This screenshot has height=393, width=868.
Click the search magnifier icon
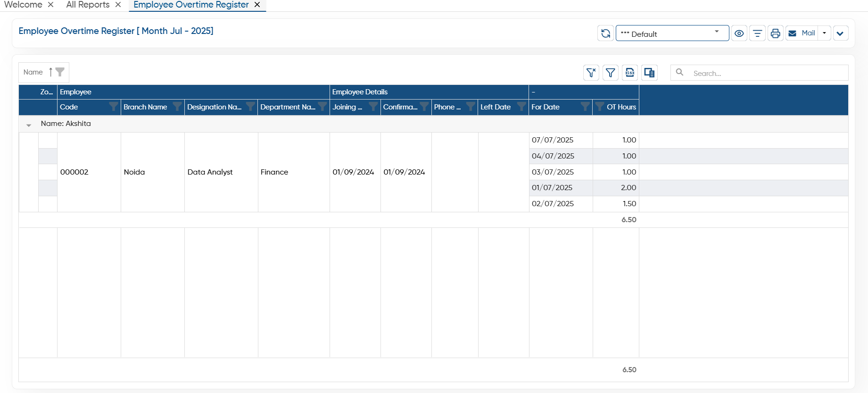click(x=679, y=72)
